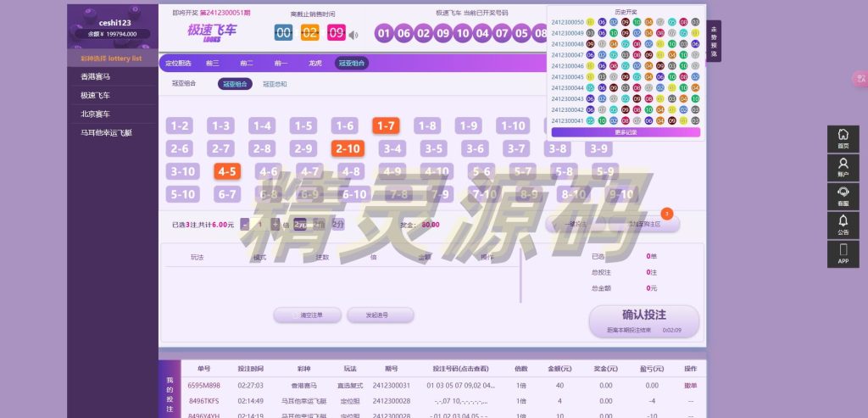Open the 公告 announcement bell icon
Viewport: 868px width, 418px height.
[x=843, y=226]
